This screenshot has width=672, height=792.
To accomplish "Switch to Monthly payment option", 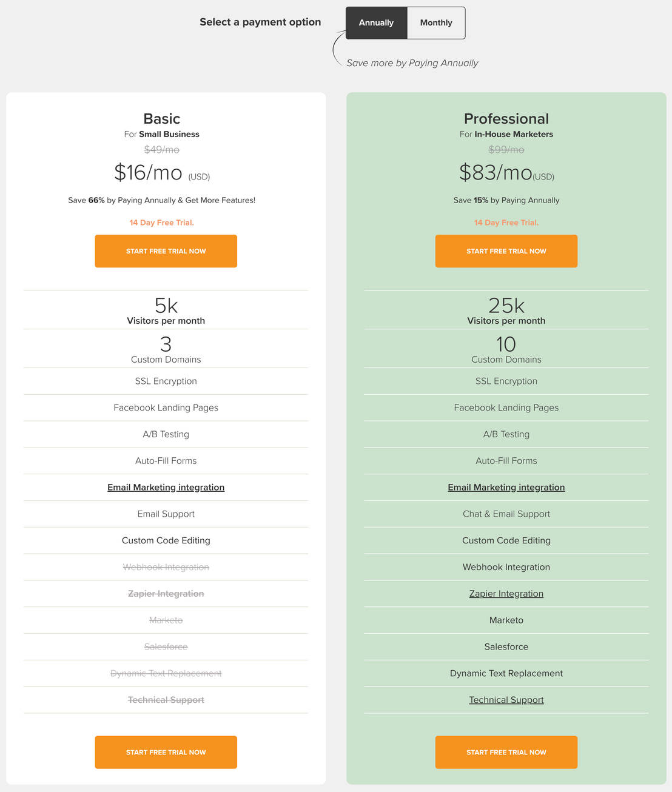I will click(x=436, y=23).
